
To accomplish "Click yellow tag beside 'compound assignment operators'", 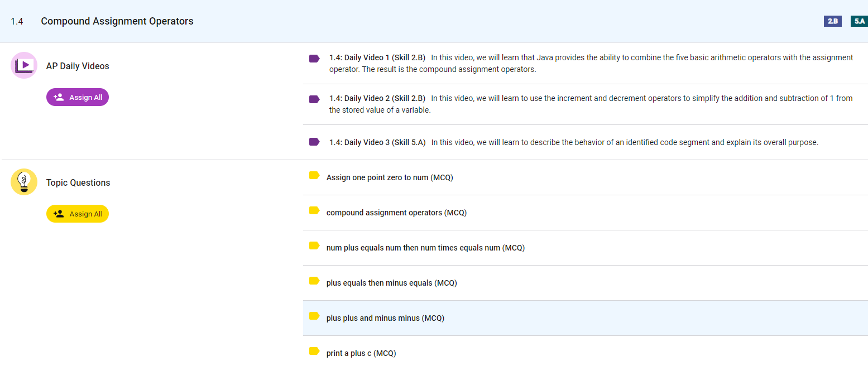I will 314,211.
